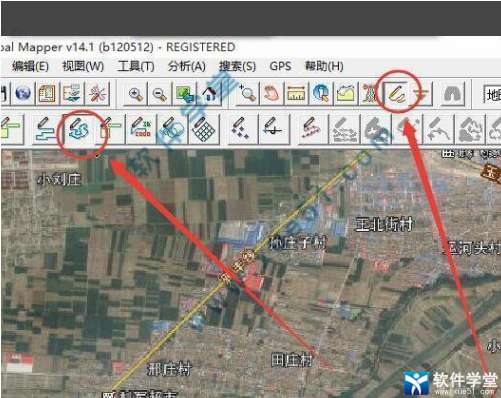This screenshot has height=398, width=501.
Task: Select the Measure ruler tool
Action: pyautogui.click(x=296, y=94)
